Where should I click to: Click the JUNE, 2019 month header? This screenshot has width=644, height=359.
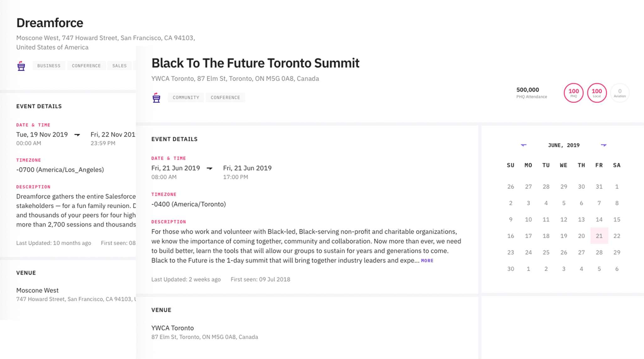(x=564, y=145)
